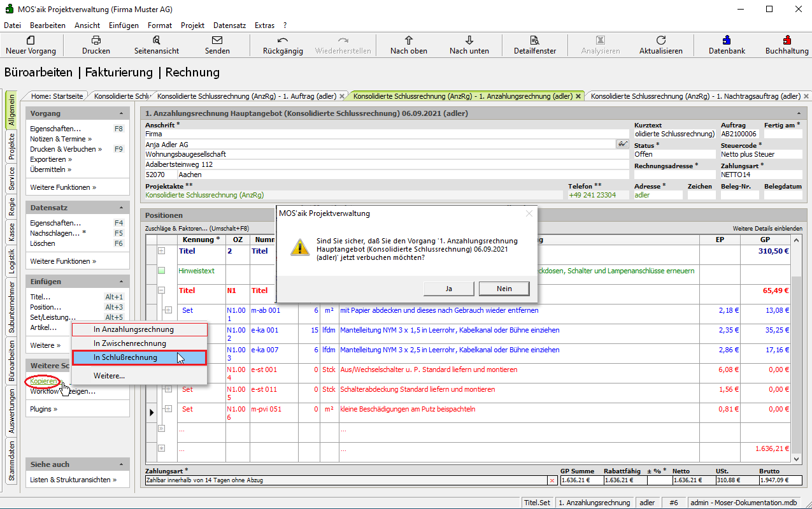
Task: Expand the m-ab 001 Set row
Action: click(168, 310)
